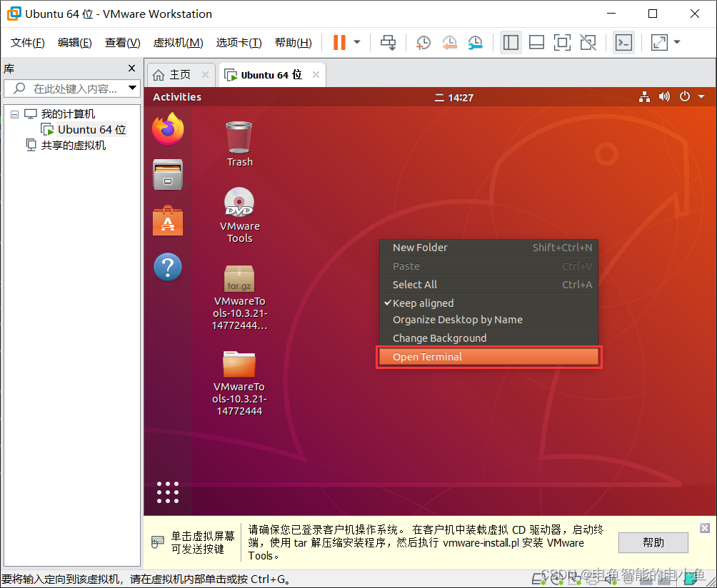Toggle Keep aligned in the context menu
Screen dimensions: 717x588
pyautogui.click(x=488, y=303)
